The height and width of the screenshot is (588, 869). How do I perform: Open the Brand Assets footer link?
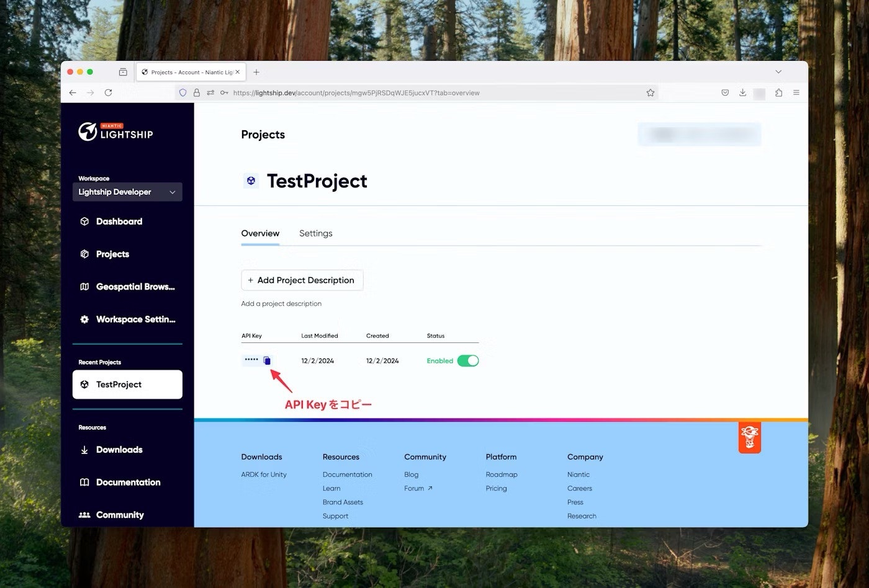[343, 502]
